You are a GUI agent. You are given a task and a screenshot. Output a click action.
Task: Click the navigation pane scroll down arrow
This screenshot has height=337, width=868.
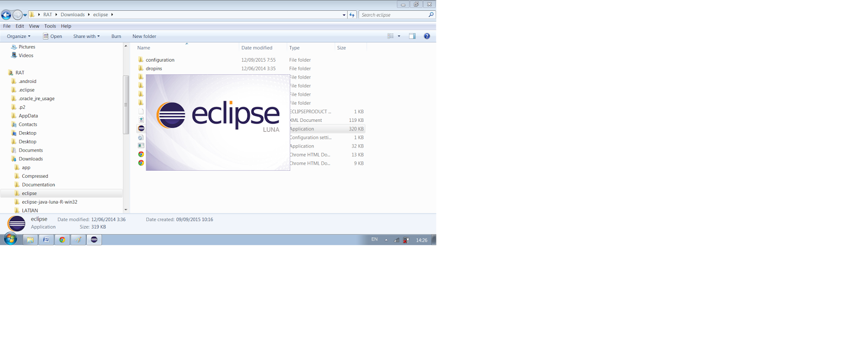tap(126, 210)
